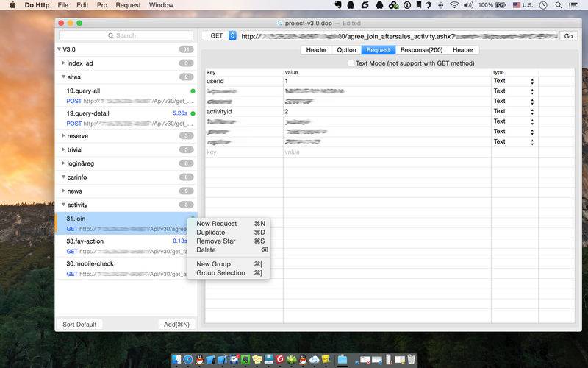The height and width of the screenshot is (368, 588).
Task: Click the Go button
Action: tap(568, 36)
